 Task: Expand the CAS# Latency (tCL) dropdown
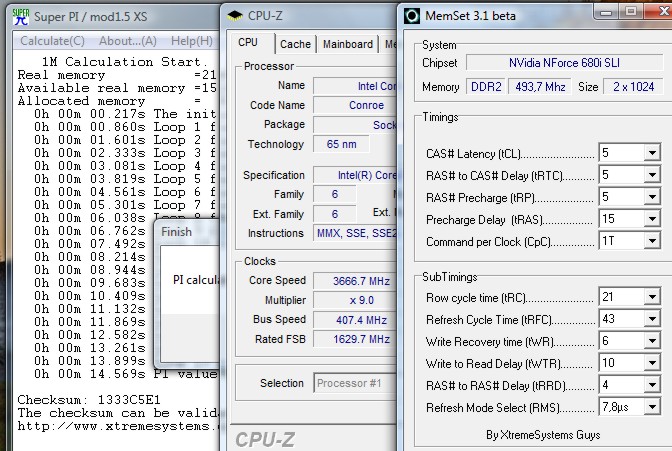click(x=652, y=153)
